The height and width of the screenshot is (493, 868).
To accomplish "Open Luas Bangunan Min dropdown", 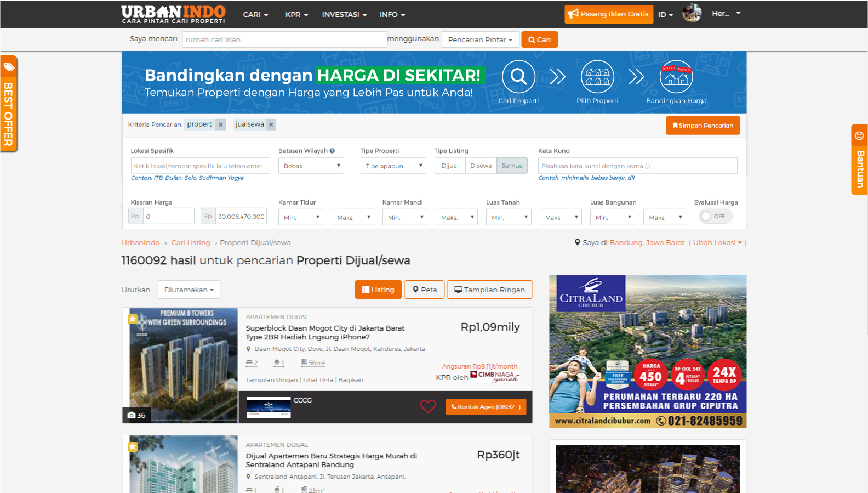I will 613,217.
